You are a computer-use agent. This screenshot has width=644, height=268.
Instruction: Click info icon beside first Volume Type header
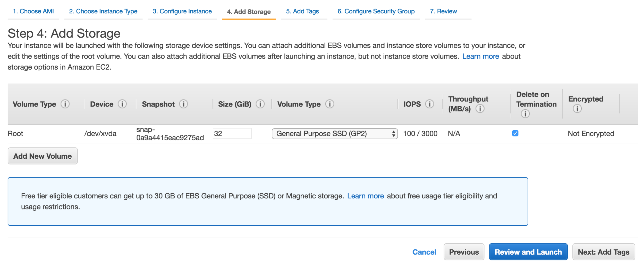pos(65,104)
